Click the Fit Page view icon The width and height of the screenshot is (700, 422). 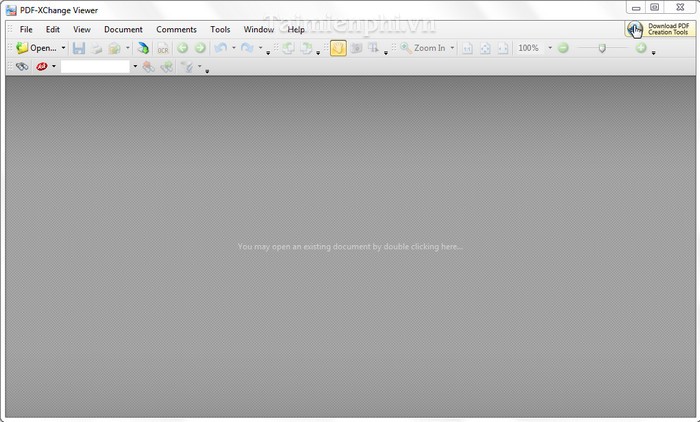[485, 48]
